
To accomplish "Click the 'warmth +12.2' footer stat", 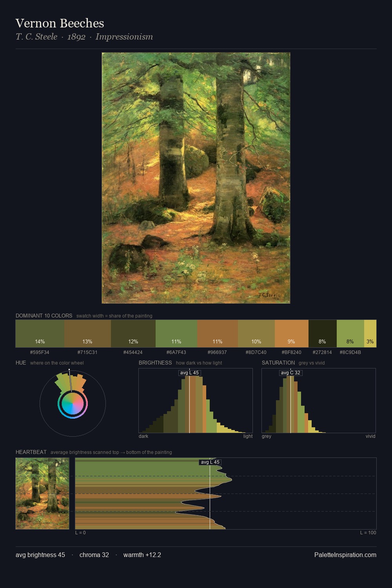I will (x=142, y=555).
